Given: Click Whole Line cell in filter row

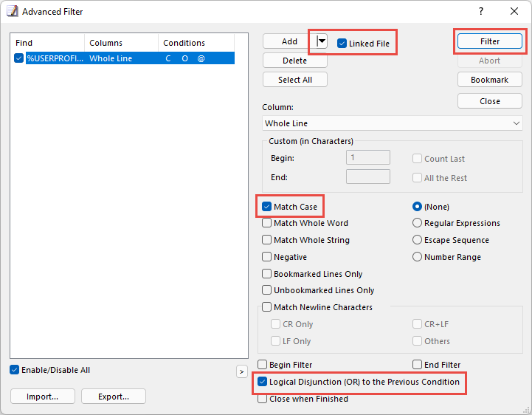Looking at the screenshot, I should pos(111,58).
